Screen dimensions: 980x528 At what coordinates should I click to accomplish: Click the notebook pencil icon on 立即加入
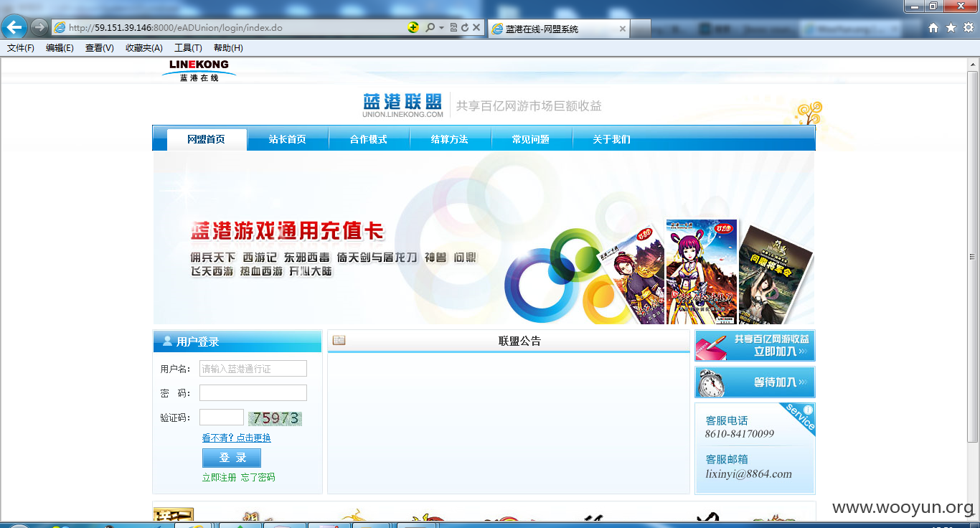tap(711, 346)
